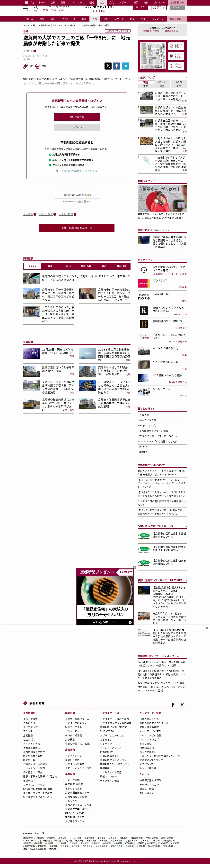Open the 京都新聞 ON BUSINESS B logo
The image size is (210, 868).
point(144,324)
